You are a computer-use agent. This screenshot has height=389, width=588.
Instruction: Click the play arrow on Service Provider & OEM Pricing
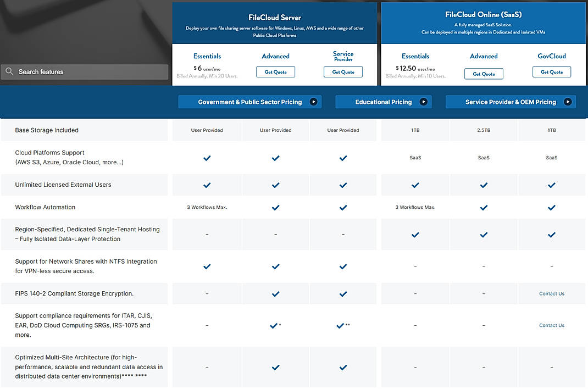(x=568, y=102)
